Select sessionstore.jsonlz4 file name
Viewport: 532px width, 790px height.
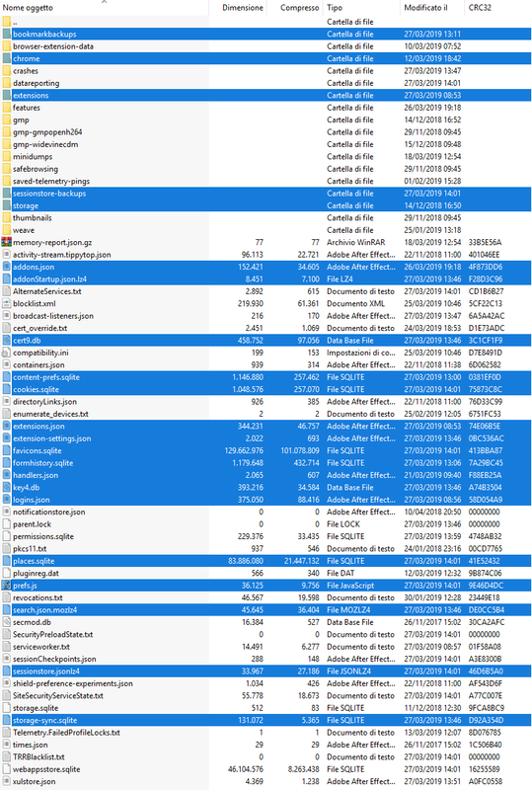46,671
